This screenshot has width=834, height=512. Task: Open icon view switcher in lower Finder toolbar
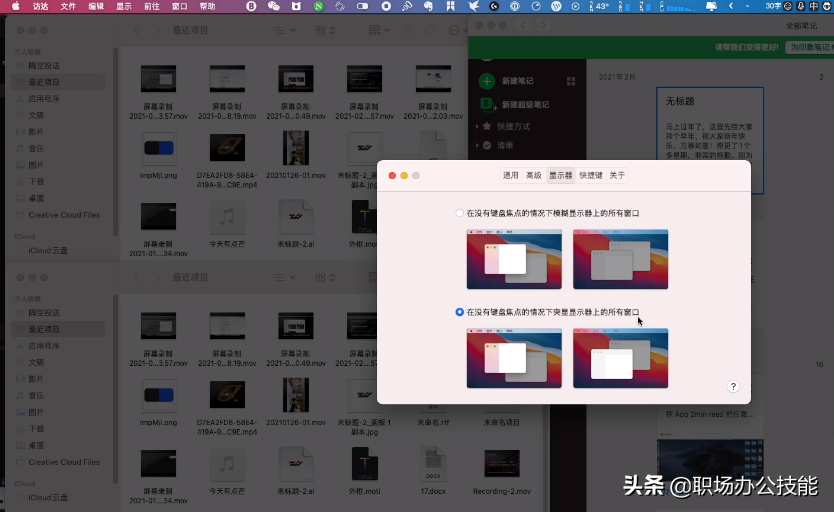(x=325, y=278)
